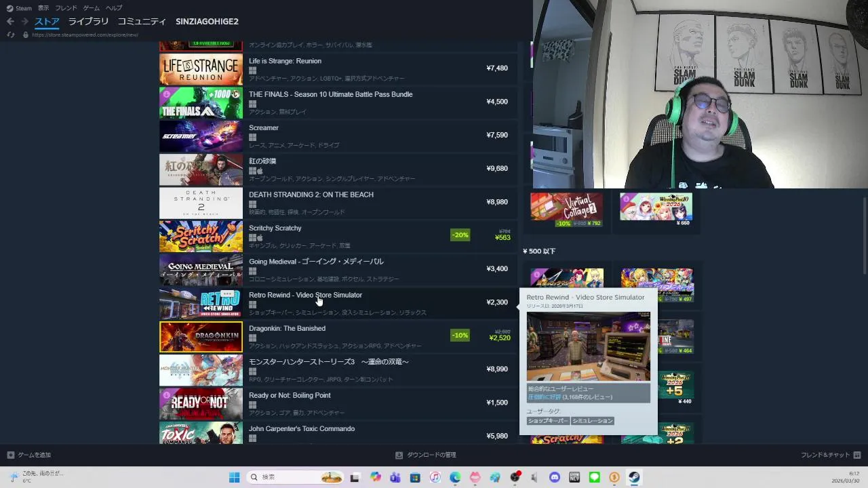Click the DEATH STRANDING 2: ON THE BEACH title
The image size is (868, 488).
(311, 195)
